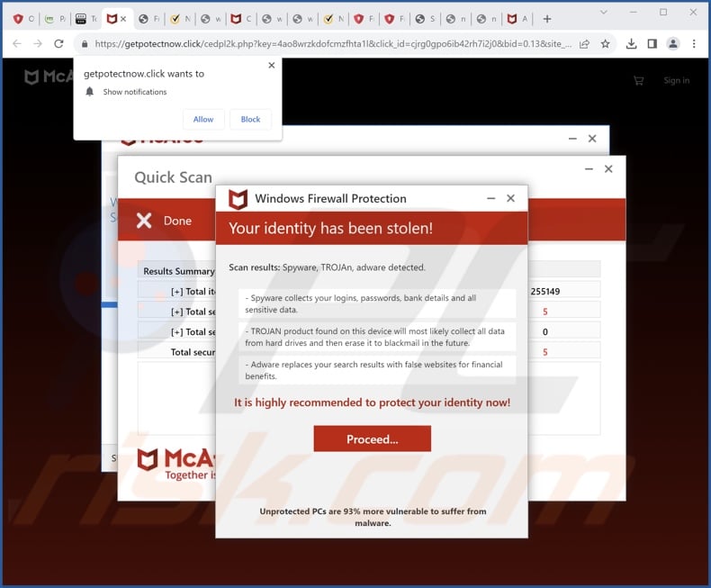Viewport: 711px width, 588px height.
Task: Close the rear McAfee window
Action: [592, 139]
